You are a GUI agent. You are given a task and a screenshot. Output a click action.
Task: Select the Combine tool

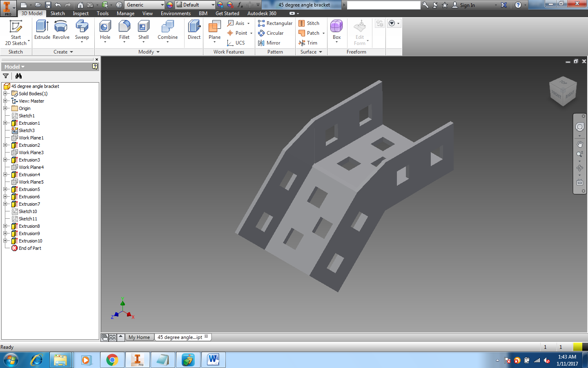click(167, 31)
